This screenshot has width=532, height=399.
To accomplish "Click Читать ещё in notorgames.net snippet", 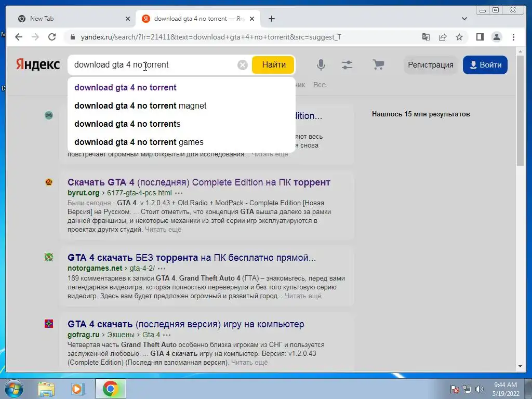I will pyautogui.click(x=303, y=296).
